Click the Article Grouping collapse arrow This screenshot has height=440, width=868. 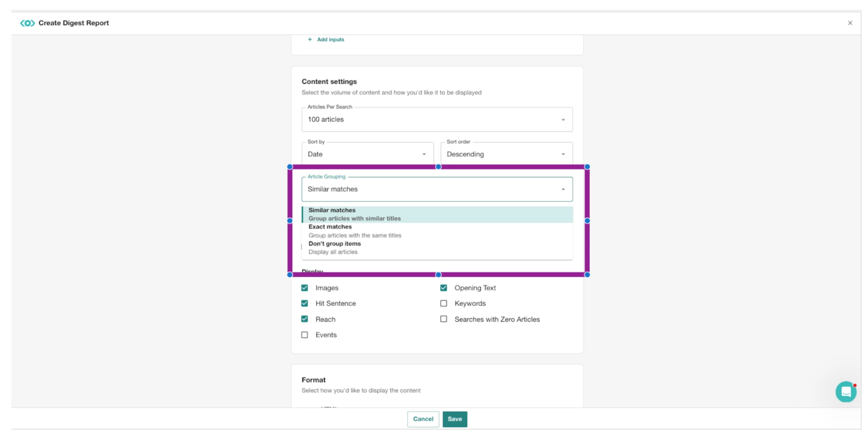click(x=563, y=189)
